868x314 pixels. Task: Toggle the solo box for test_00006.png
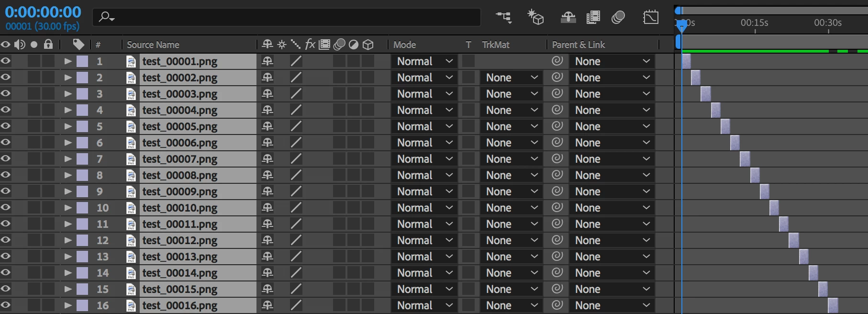pos(34,142)
